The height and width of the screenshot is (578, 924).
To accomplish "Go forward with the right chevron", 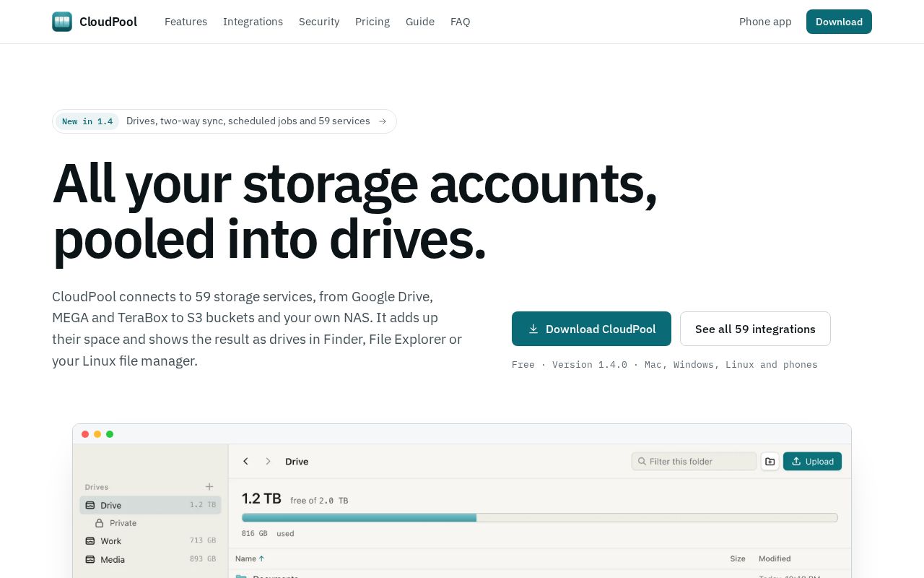I will point(268,461).
